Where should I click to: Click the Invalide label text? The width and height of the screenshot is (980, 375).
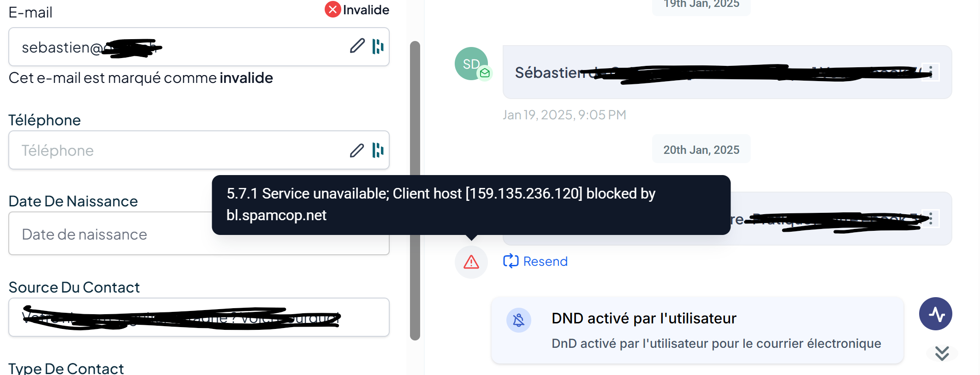tap(366, 10)
